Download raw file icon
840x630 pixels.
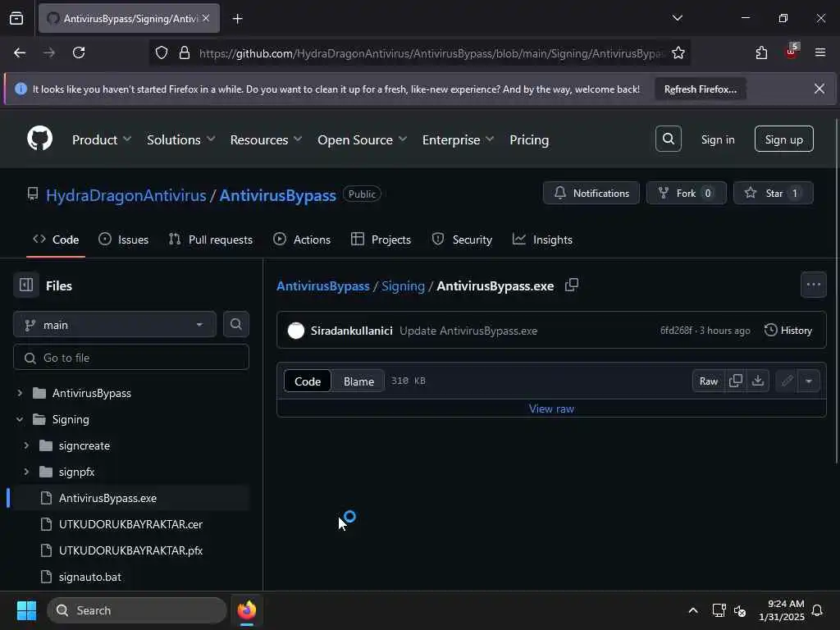tap(757, 381)
